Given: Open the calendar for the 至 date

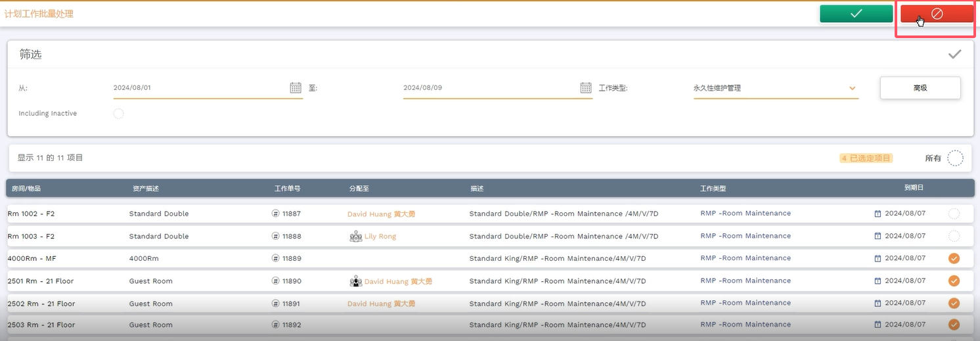Looking at the screenshot, I should (586, 87).
